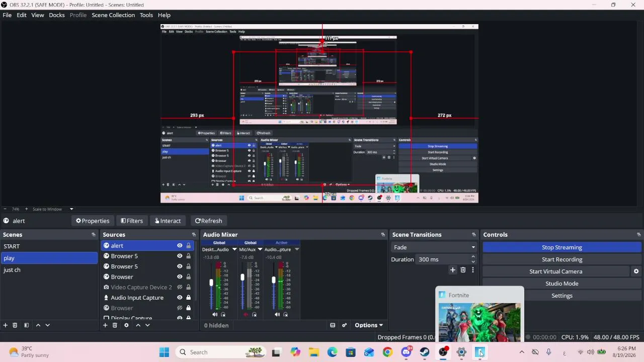The width and height of the screenshot is (644, 362).
Task: Open the Mic/Aux channel dropdown arrow
Action: click(x=260, y=249)
